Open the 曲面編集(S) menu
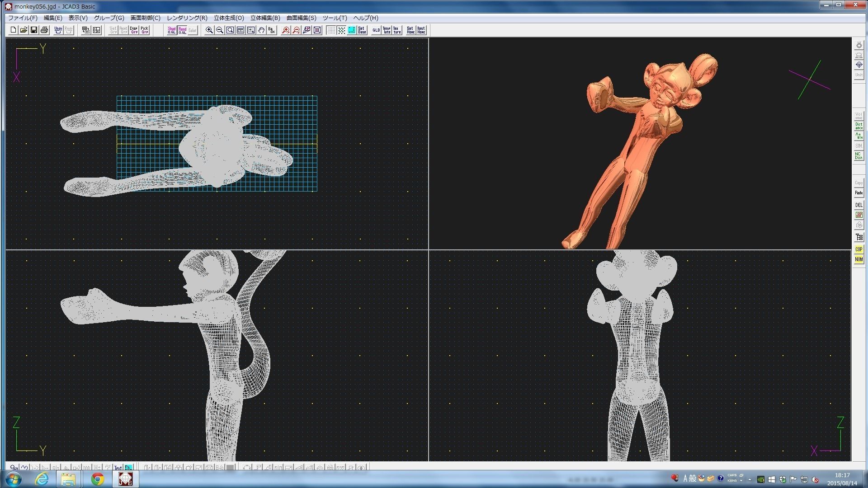Screen dimensions: 868x488 (302, 18)
